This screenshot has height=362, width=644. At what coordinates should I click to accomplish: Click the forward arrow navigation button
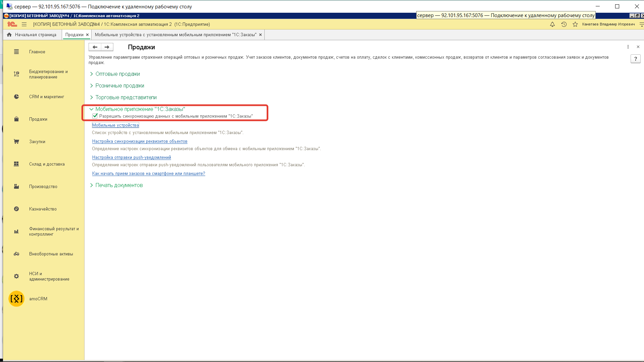pyautogui.click(x=107, y=47)
